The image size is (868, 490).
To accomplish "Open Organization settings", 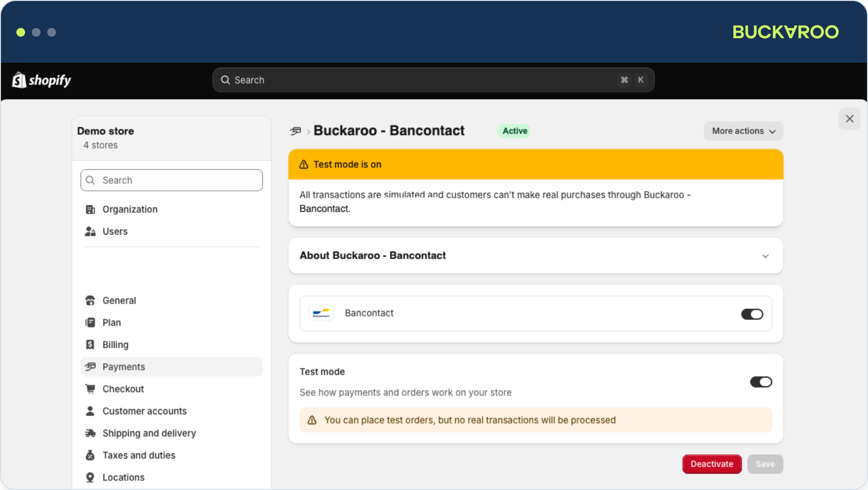I will pos(172,209).
